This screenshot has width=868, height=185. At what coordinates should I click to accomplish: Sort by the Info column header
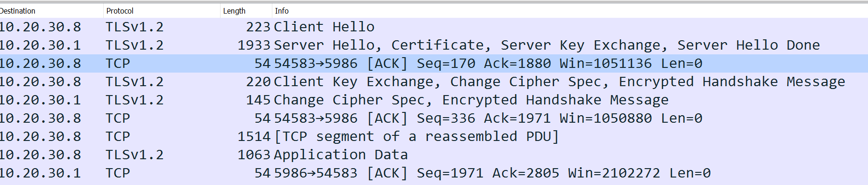(570, 11)
